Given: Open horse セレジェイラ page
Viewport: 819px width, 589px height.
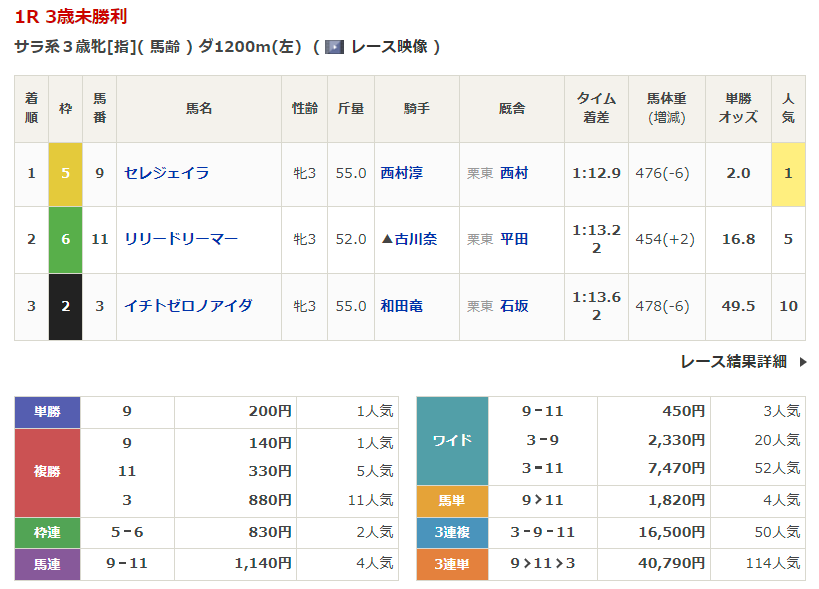Looking at the screenshot, I should point(166,173).
